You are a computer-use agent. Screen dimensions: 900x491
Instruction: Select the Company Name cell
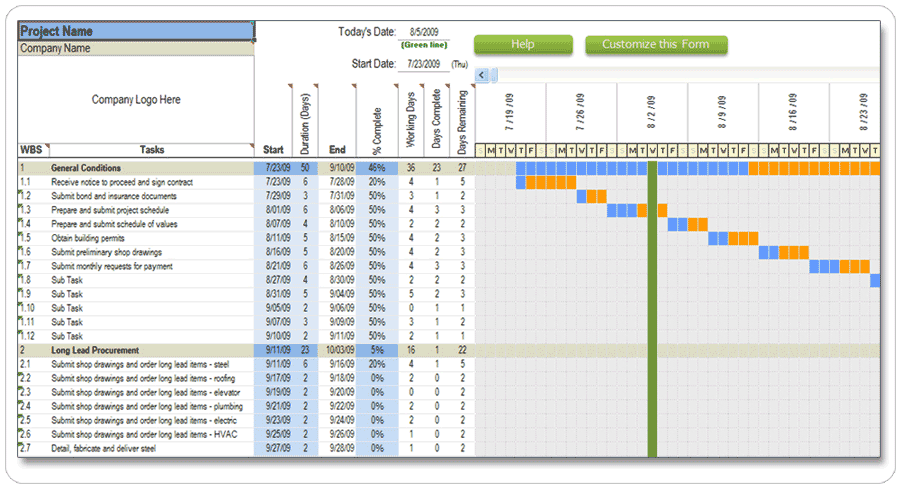(136, 48)
